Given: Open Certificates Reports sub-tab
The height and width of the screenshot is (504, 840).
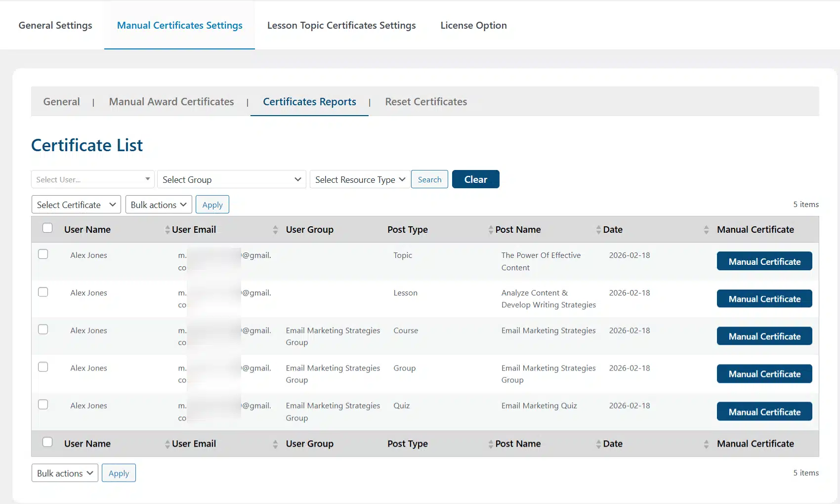Looking at the screenshot, I should pos(309,102).
